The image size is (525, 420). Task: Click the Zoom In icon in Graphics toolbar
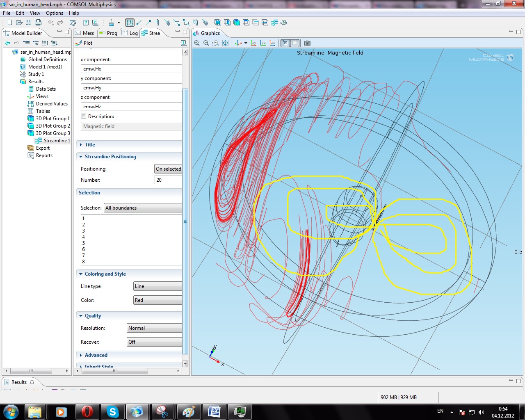pyautogui.click(x=197, y=43)
